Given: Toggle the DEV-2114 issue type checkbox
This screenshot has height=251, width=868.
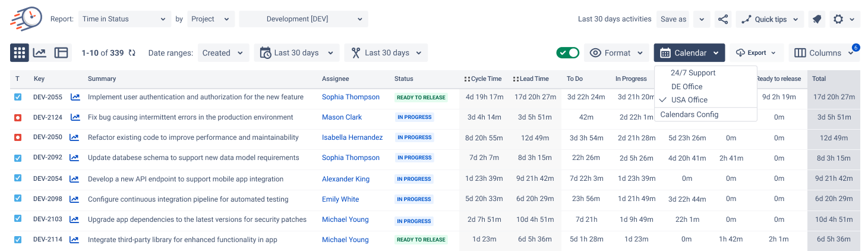Looking at the screenshot, I should [18, 240].
